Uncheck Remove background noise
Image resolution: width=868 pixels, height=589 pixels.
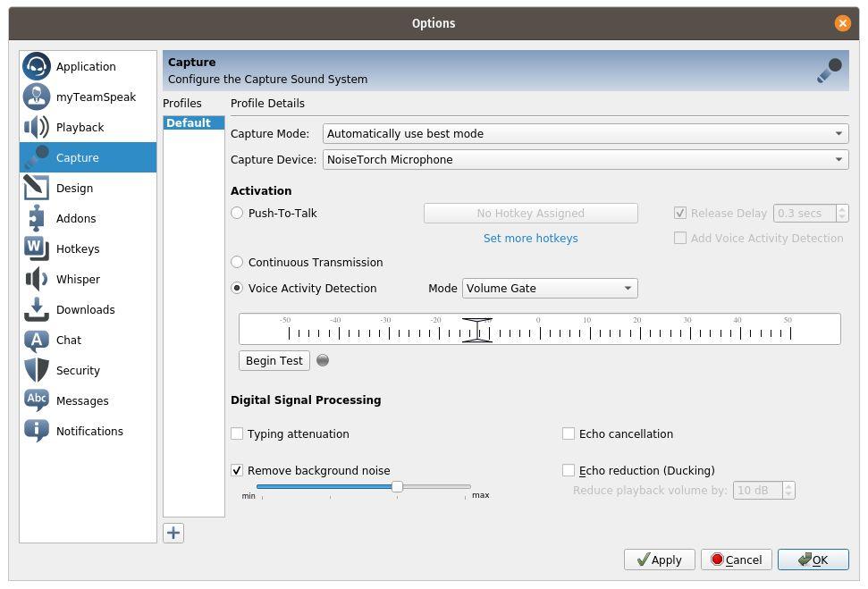(x=237, y=470)
